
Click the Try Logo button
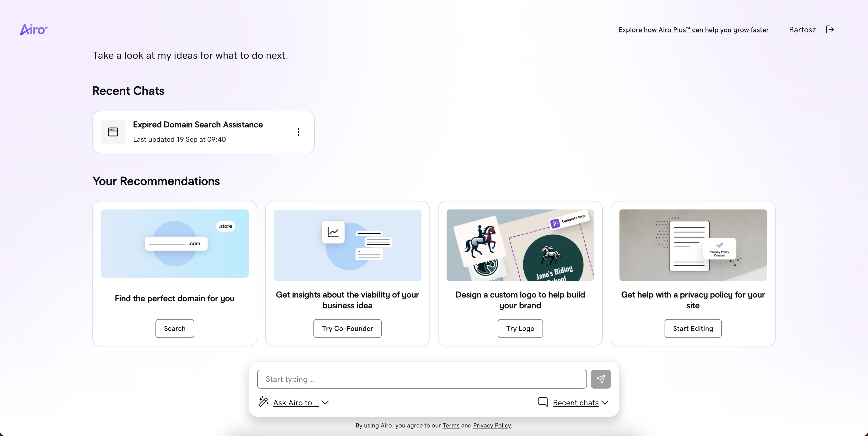(520, 328)
